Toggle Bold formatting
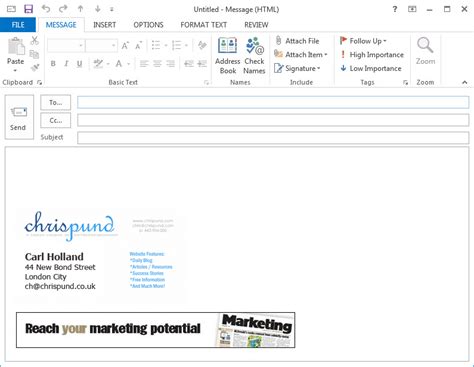Screen dimensions: 474x367 pyautogui.click(x=53, y=63)
